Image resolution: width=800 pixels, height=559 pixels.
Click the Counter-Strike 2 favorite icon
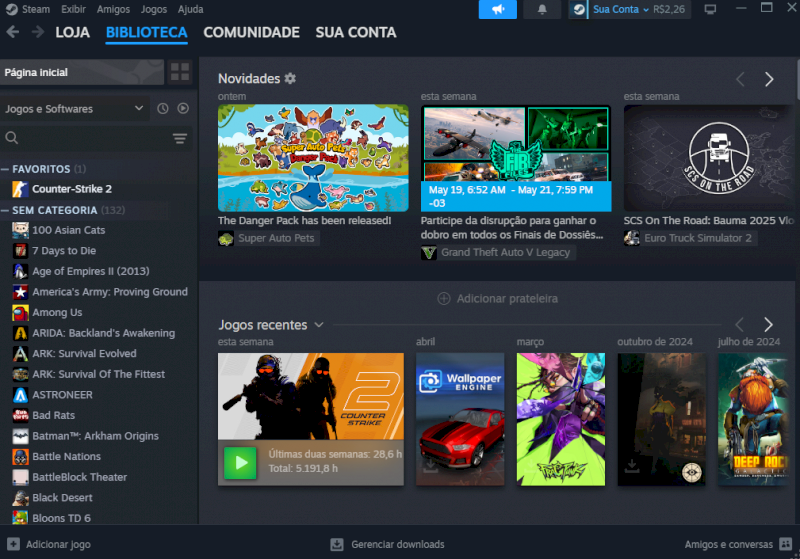click(x=20, y=189)
